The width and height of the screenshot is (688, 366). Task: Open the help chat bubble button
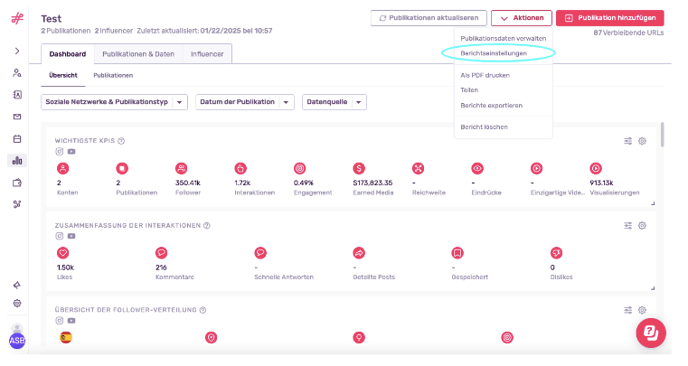[651, 333]
